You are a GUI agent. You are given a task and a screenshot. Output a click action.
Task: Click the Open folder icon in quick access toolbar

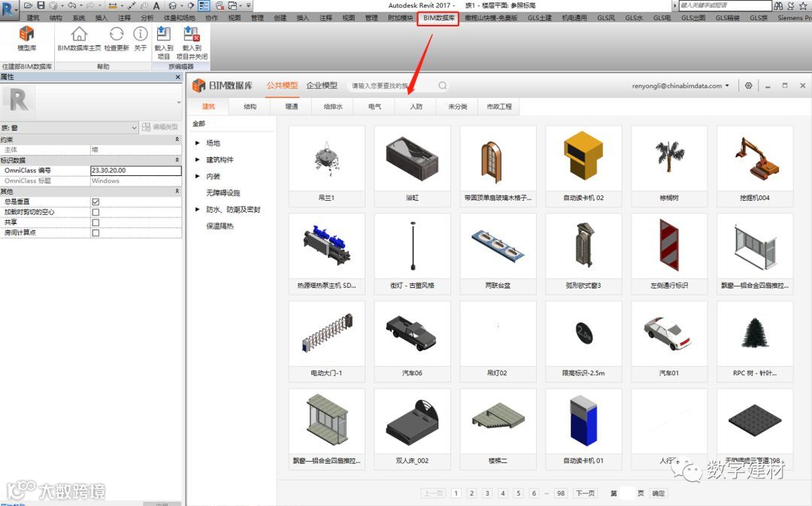click(x=28, y=6)
